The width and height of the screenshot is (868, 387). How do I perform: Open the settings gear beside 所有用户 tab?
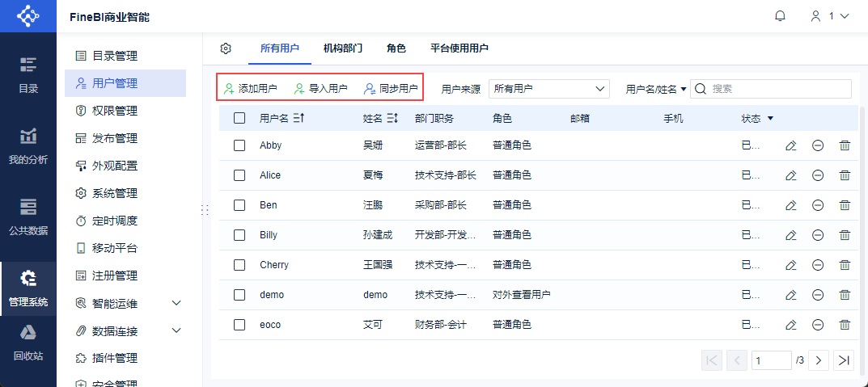tap(226, 48)
